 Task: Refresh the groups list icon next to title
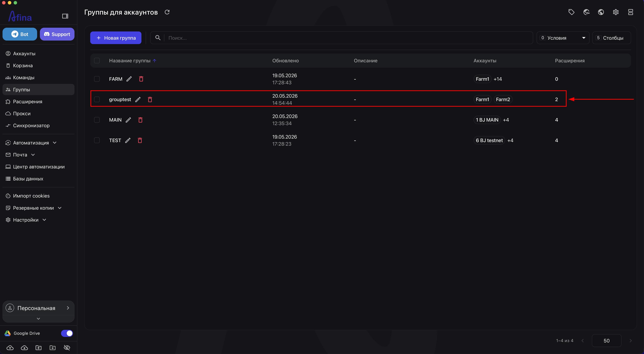167,12
